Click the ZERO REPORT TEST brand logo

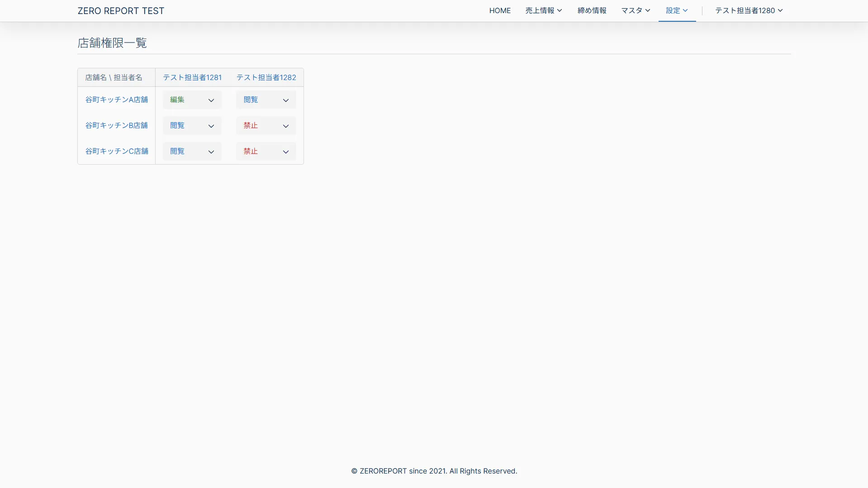pos(121,11)
